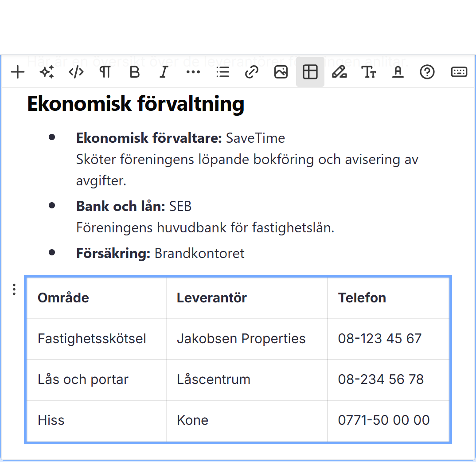The width and height of the screenshot is (476, 462).
Task: Click the line Sköter föreningens löpande bokföring
Action: (x=247, y=160)
